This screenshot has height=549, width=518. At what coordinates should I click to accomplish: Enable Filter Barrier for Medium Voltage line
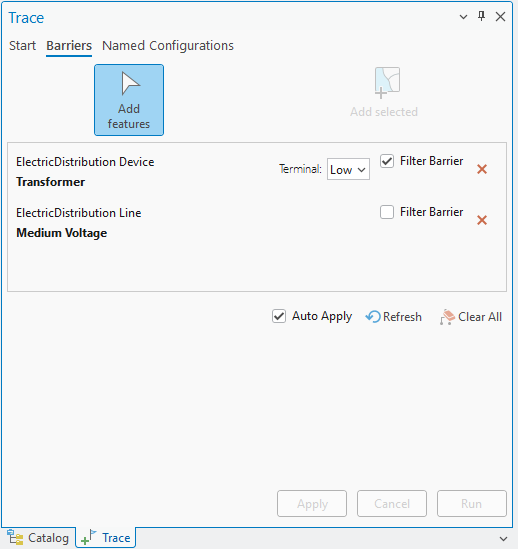pyautogui.click(x=387, y=212)
